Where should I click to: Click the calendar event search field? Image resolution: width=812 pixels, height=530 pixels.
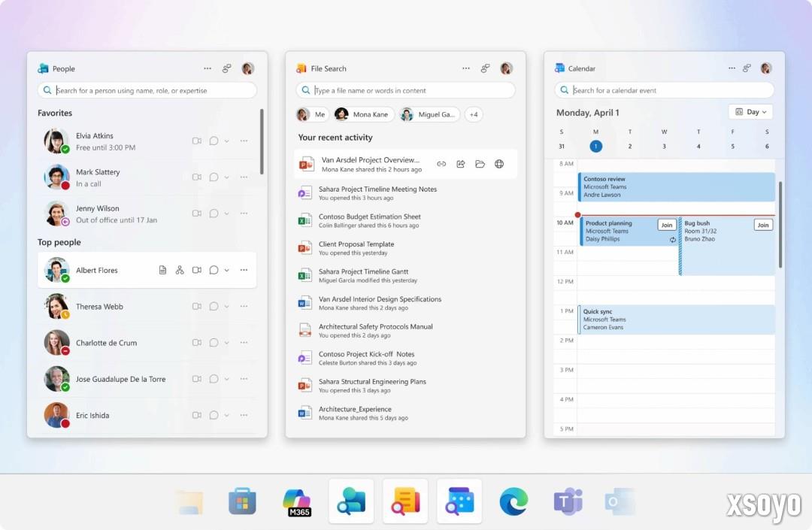tap(664, 90)
